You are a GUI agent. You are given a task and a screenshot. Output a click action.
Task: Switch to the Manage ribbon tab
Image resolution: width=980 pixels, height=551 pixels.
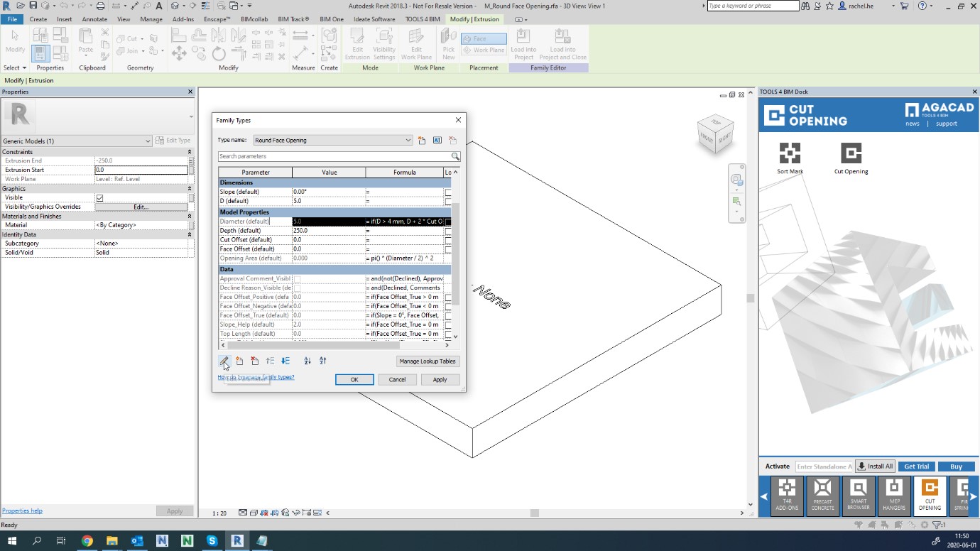coord(151,19)
